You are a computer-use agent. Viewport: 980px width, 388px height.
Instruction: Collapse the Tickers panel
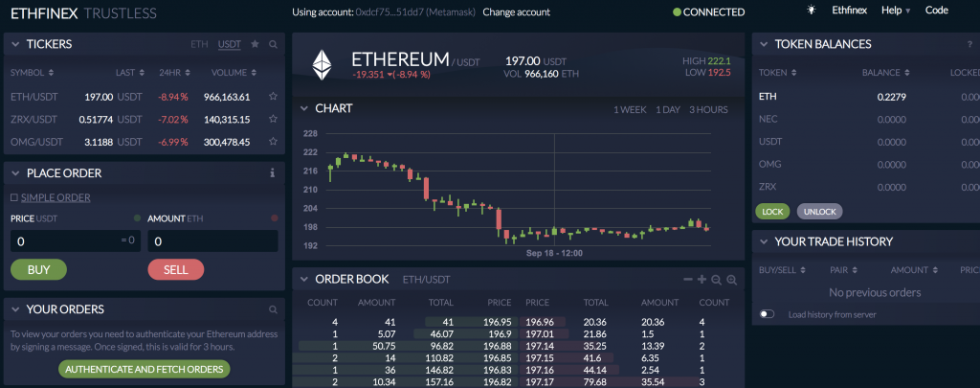pos(15,44)
